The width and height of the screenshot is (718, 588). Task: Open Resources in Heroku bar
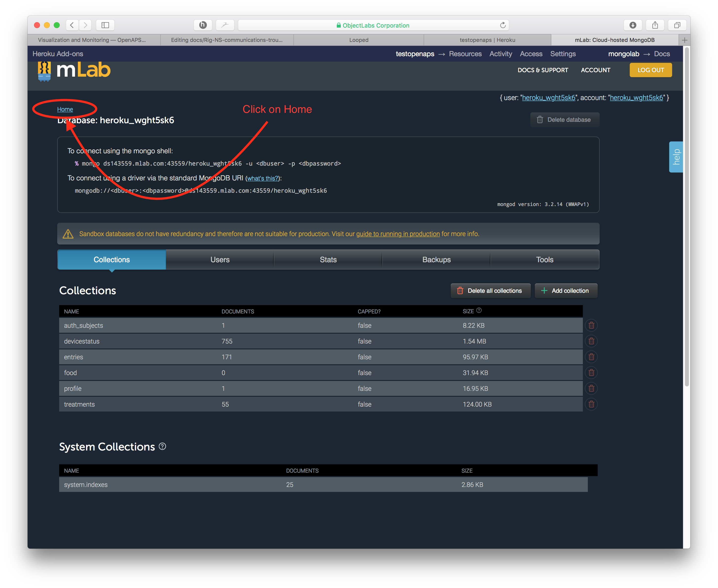pos(465,54)
